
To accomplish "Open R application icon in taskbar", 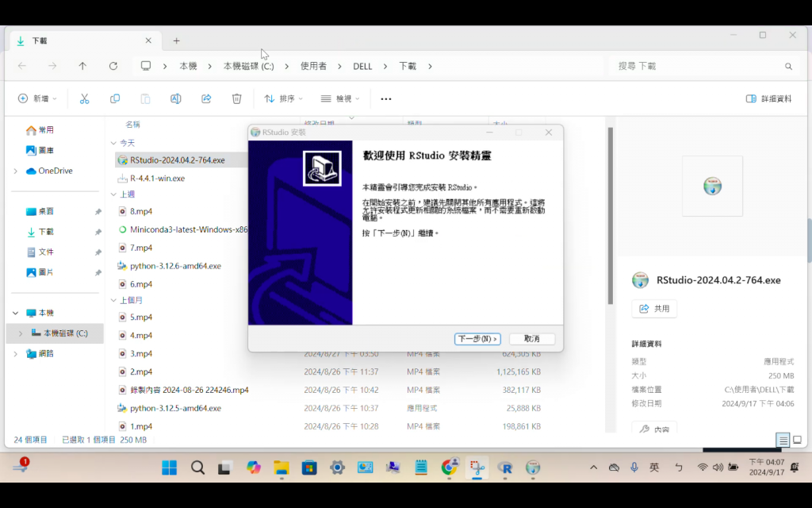I will (505, 468).
